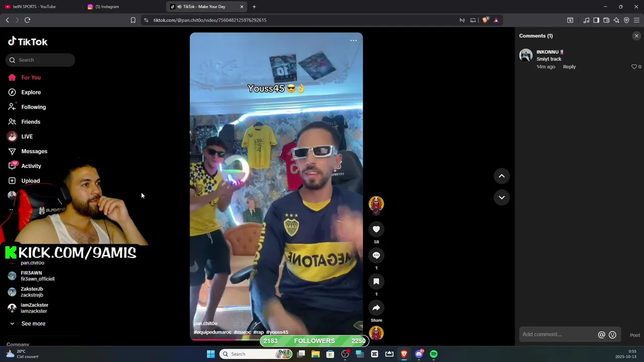Open the #youss45 hashtag
The image size is (644, 362).
[277, 332]
